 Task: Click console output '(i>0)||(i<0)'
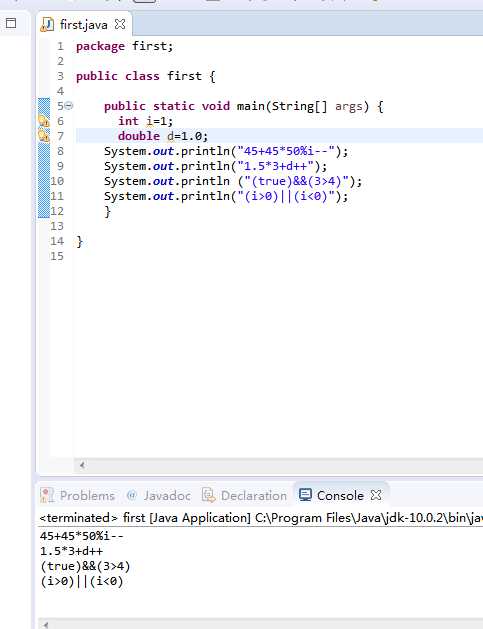tap(82, 581)
